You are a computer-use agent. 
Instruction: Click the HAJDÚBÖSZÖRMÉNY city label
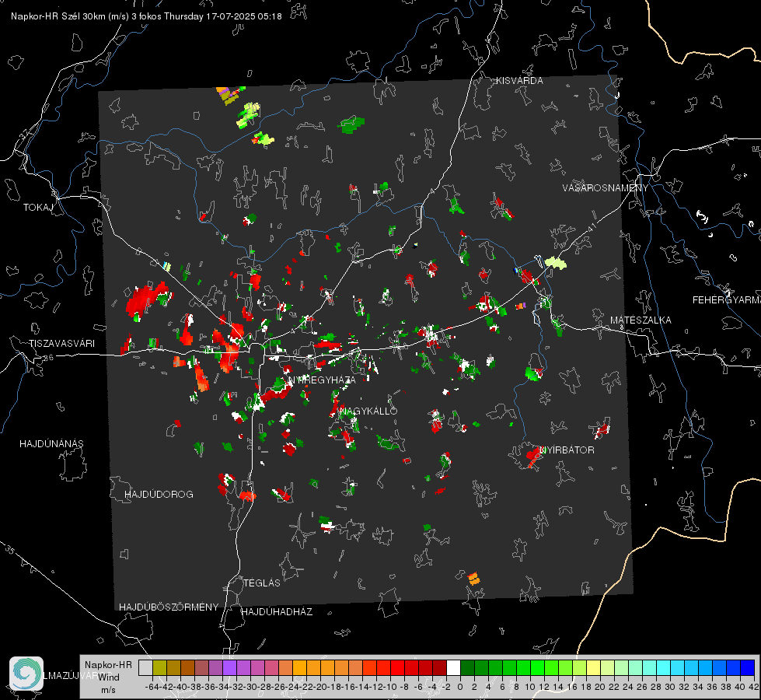tap(169, 607)
